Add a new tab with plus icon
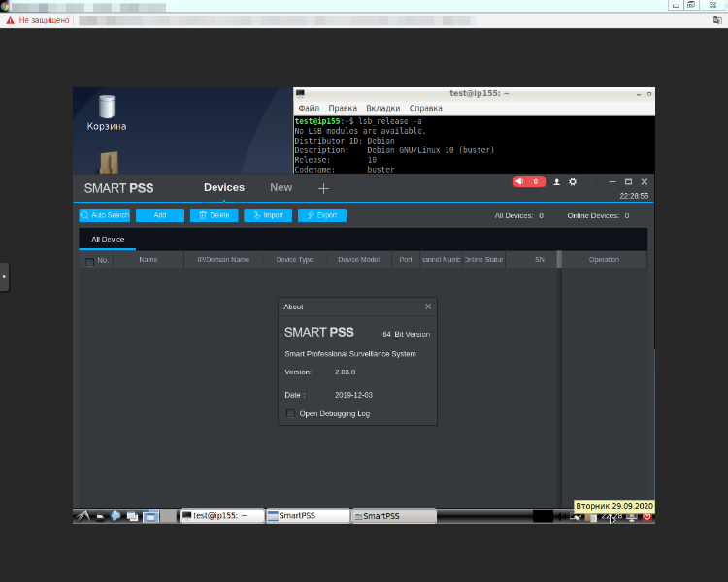 click(323, 188)
